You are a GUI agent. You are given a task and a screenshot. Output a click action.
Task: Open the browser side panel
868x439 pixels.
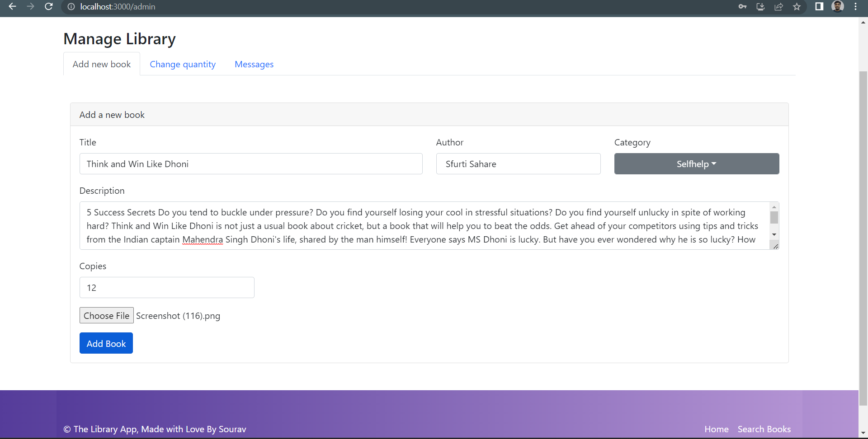coord(819,7)
